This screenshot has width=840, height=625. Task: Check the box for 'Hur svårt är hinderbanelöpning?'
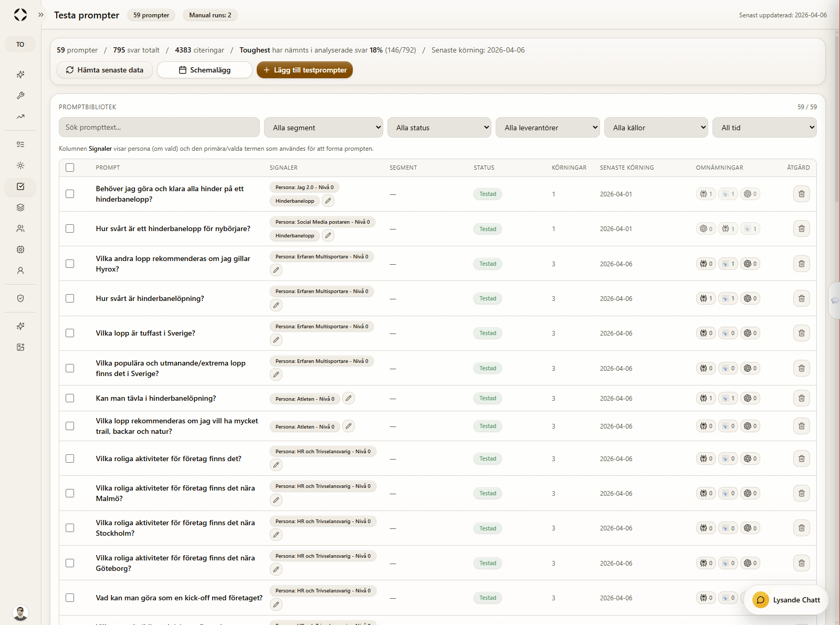pyautogui.click(x=70, y=298)
